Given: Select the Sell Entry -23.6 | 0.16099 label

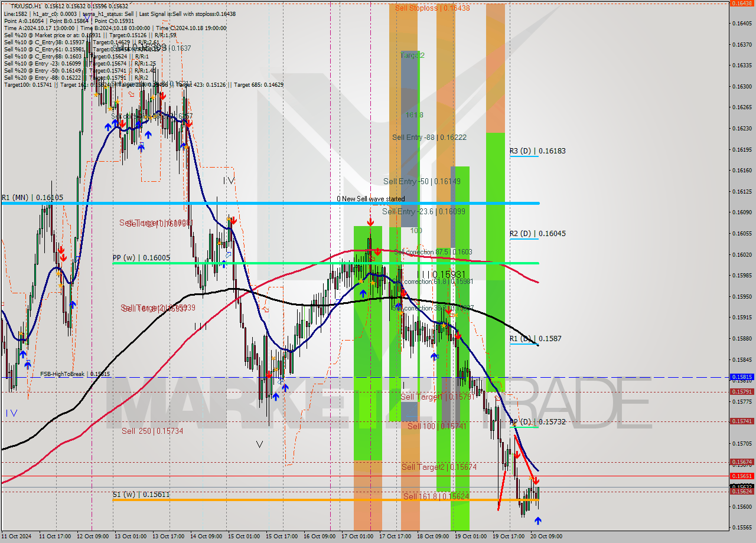Looking at the screenshot, I should point(423,211).
